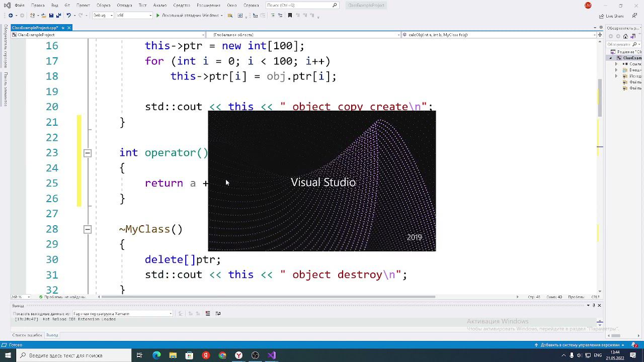Click the Open File folder icon

click(x=44, y=16)
